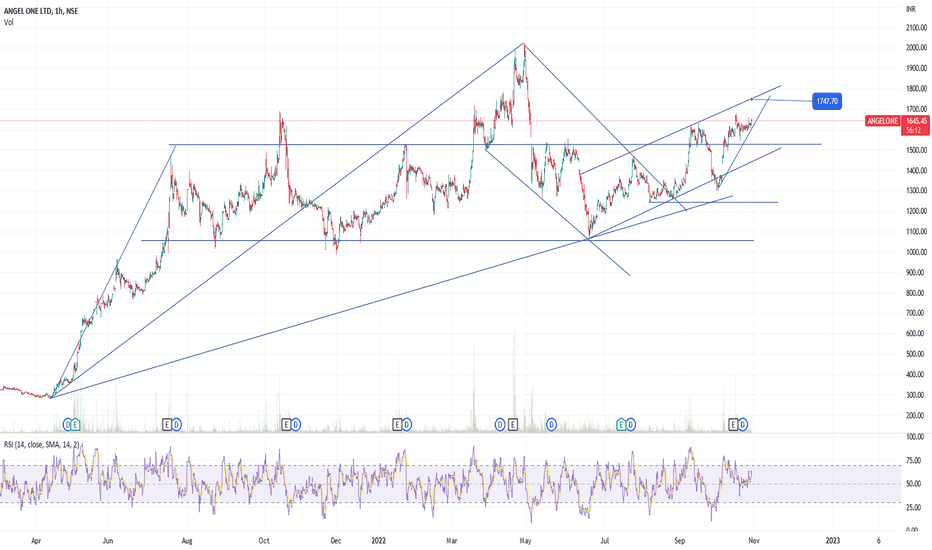The height and width of the screenshot is (550, 932).
Task: Click the 25.00 RSI axis label
Action: point(914,508)
